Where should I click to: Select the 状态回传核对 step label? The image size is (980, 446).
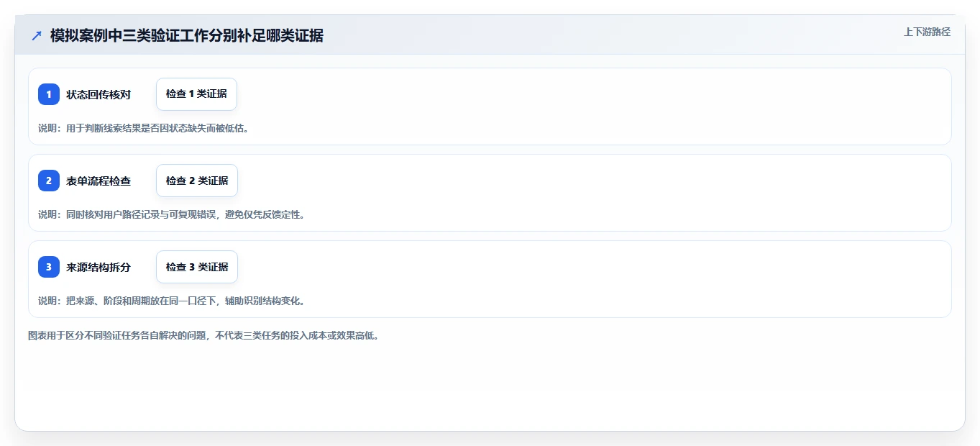[x=99, y=94]
